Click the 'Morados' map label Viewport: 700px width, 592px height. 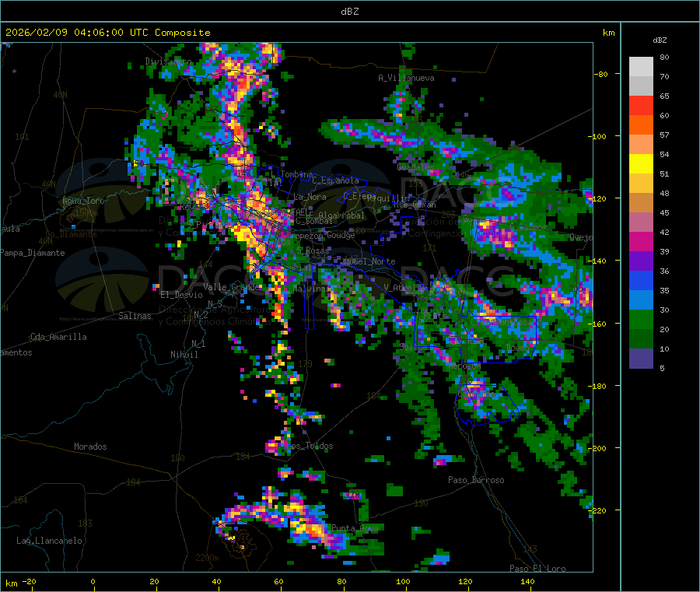pyautogui.click(x=90, y=447)
